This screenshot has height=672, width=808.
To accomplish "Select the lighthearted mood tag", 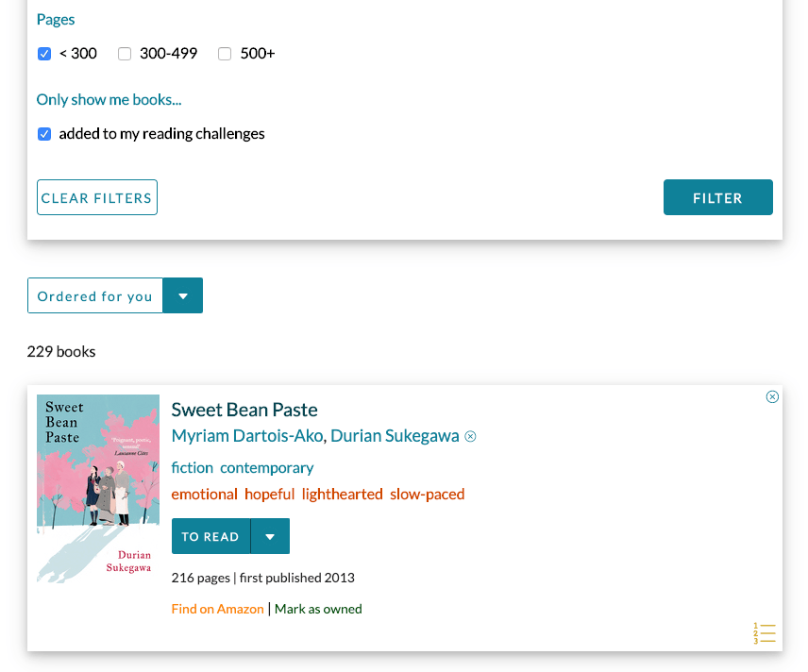I will pos(342,495).
